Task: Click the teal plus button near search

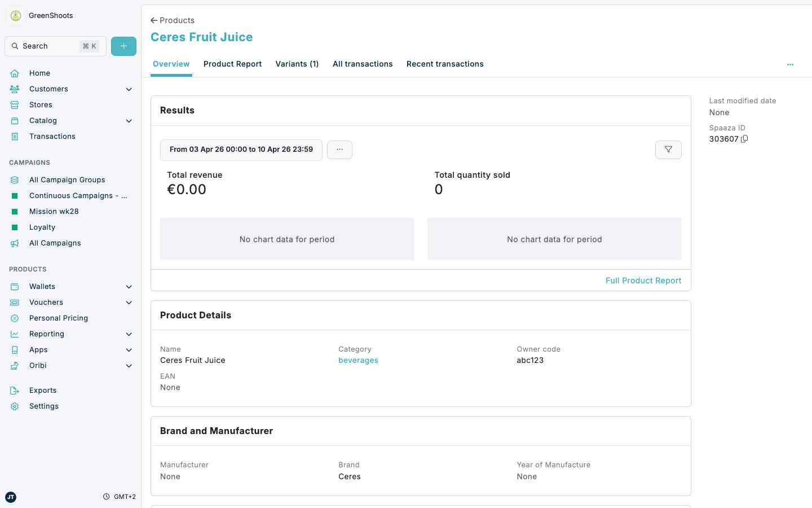Action: tap(123, 46)
